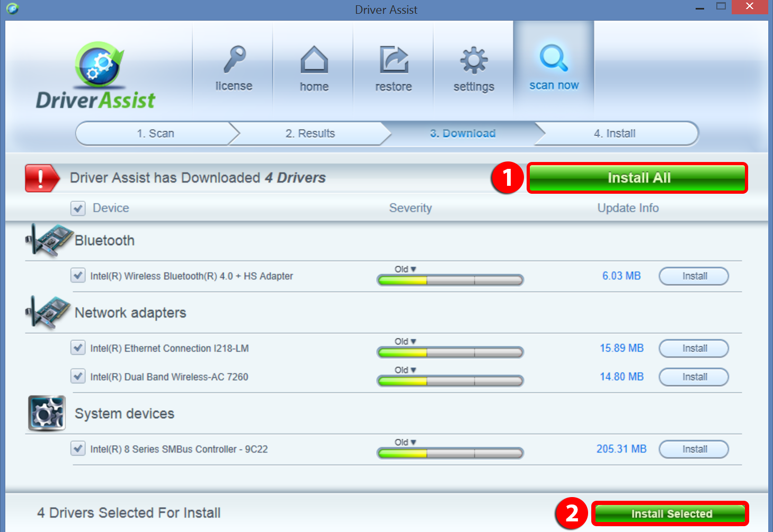Click the Network adapters category heading
Image resolution: width=773 pixels, height=532 pixels.
click(130, 313)
